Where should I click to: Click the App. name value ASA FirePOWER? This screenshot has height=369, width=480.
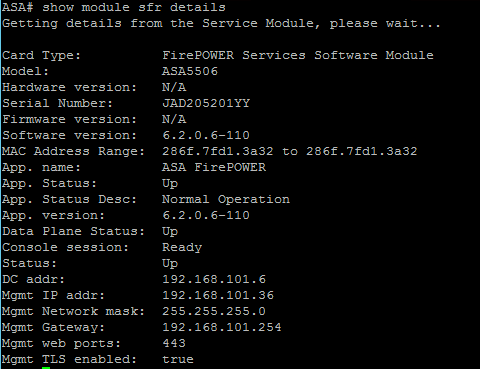point(214,167)
